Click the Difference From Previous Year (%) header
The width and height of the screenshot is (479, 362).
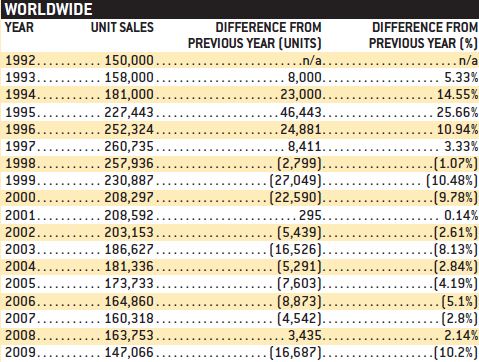tap(423, 35)
